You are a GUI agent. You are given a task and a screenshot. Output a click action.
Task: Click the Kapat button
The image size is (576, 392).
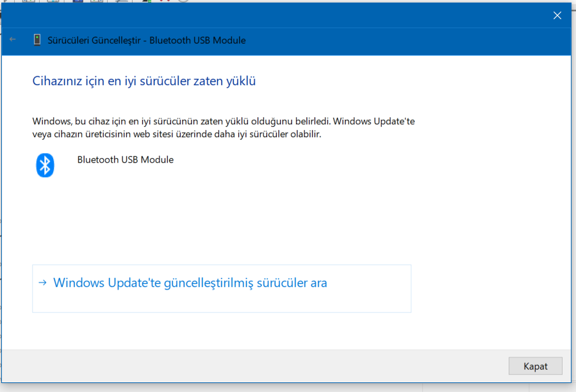point(535,366)
